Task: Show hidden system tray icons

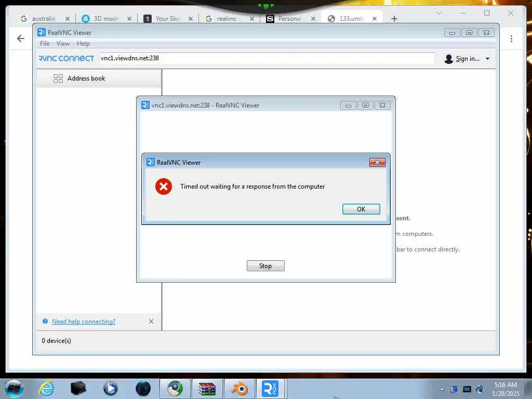Action: (x=442, y=389)
